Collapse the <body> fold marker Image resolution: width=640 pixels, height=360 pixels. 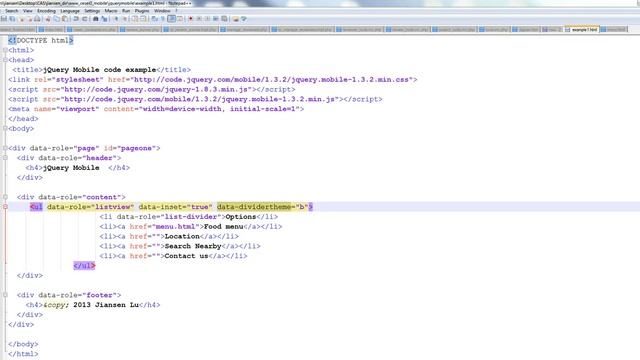[x=5, y=129]
